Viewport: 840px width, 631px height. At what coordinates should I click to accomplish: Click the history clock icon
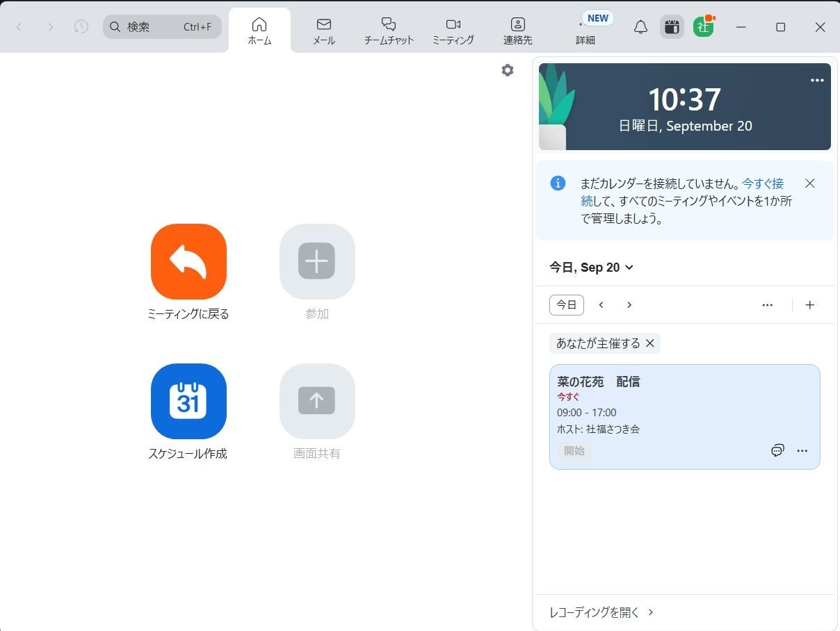coord(81,27)
